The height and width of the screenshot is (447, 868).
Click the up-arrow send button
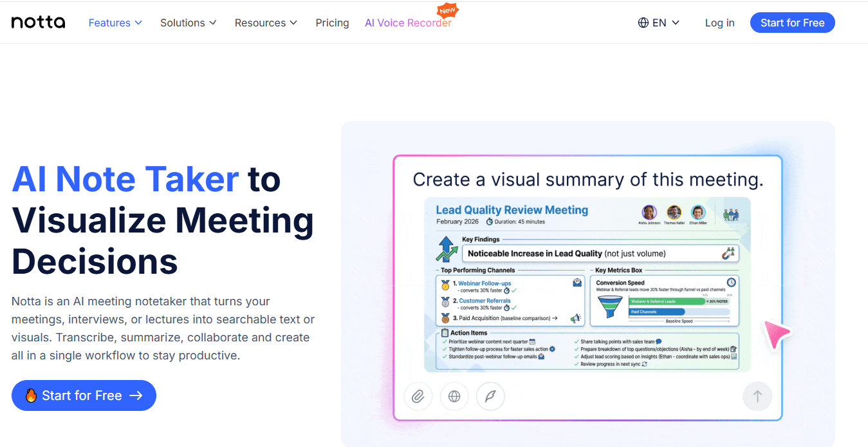coord(757,396)
